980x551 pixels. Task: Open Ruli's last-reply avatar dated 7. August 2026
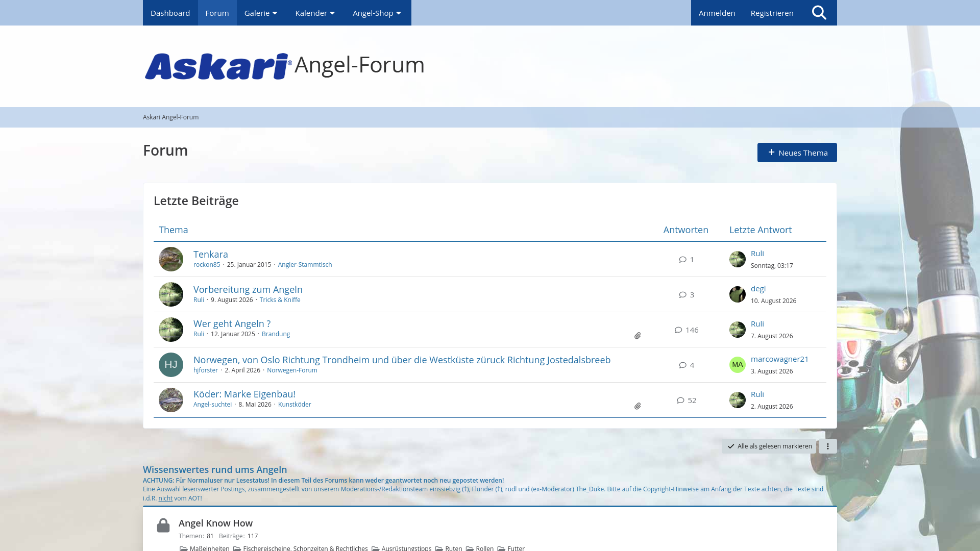coord(738,330)
